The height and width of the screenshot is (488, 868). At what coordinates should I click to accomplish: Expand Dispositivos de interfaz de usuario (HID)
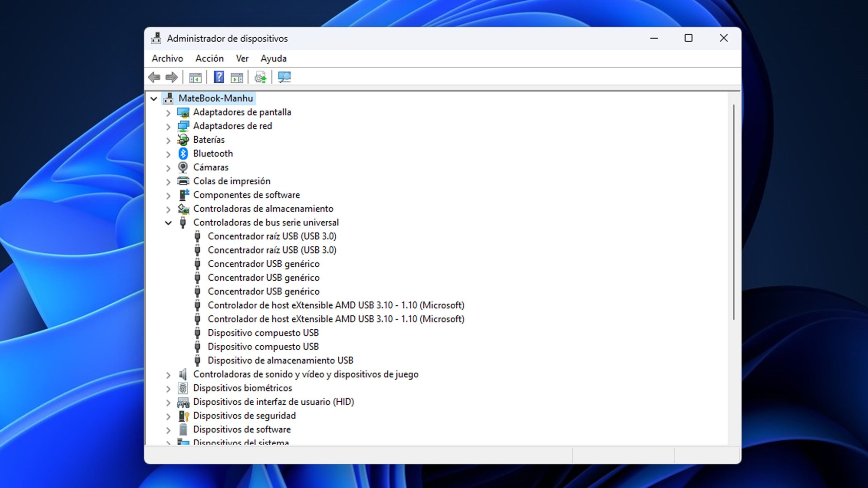168,403
